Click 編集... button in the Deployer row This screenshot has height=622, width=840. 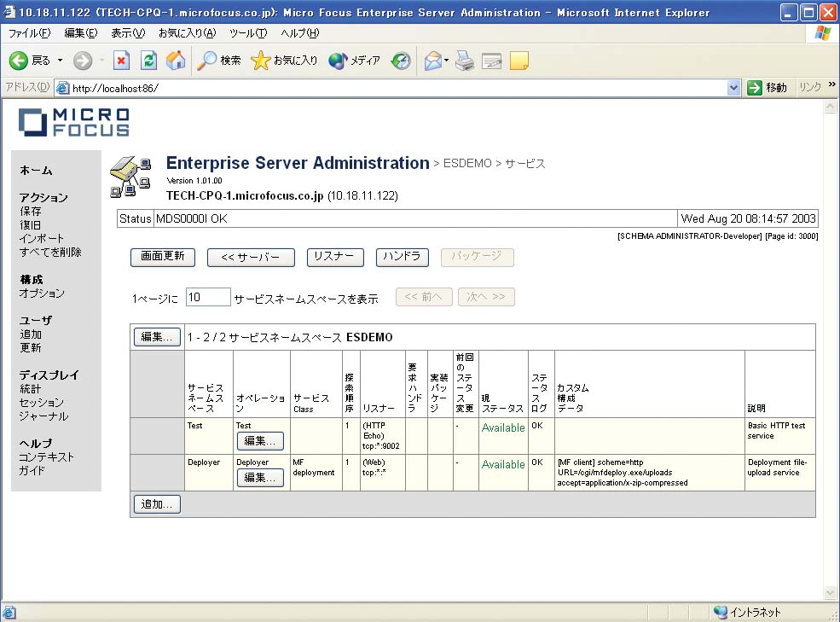point(260,478)
